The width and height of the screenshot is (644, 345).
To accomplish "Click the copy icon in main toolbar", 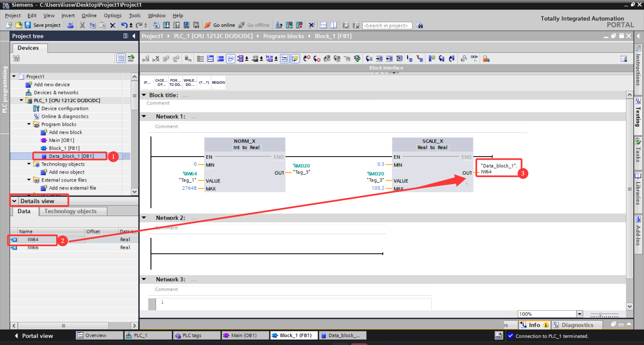I will (x=92, y=25).
